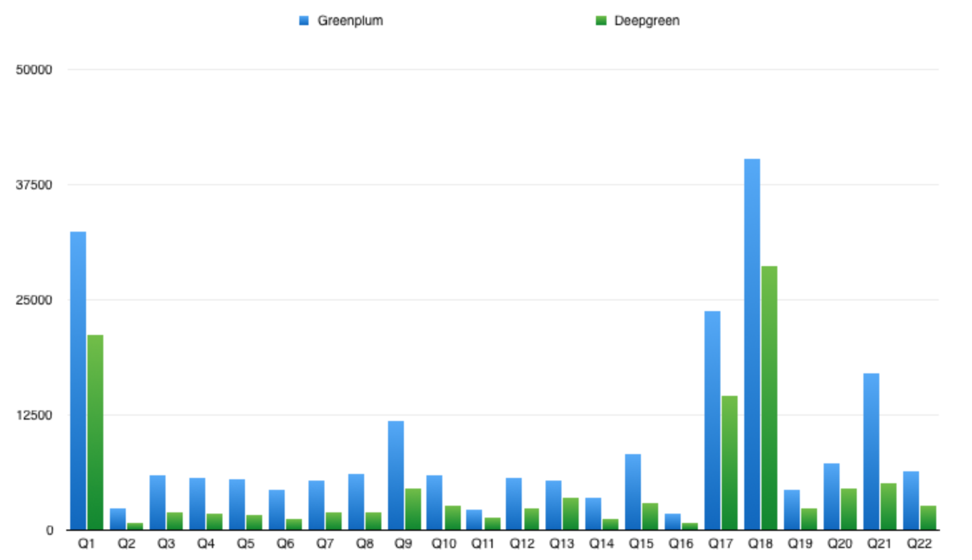Click the blue Greenplum bar for Q12
972x560 pixels.
514,504
